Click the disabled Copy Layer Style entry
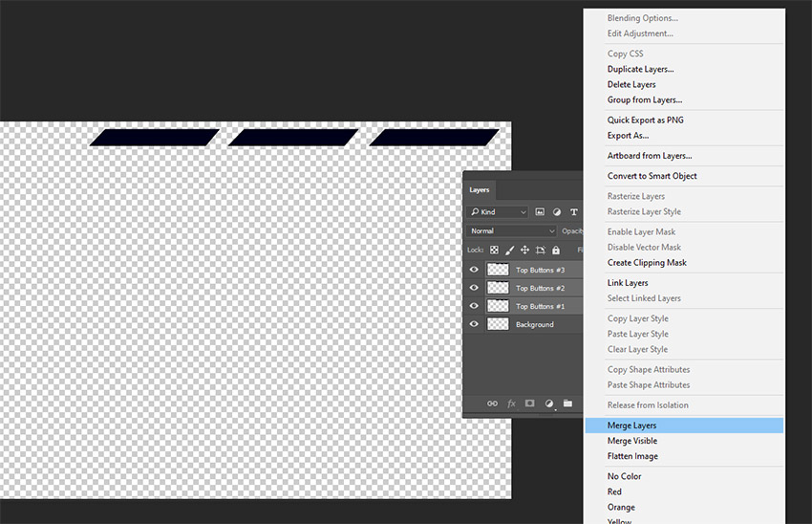 (x=638, y=318)
